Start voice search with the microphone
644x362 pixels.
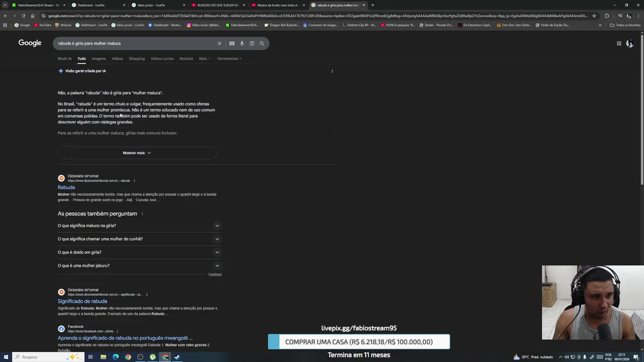(242, 43)
